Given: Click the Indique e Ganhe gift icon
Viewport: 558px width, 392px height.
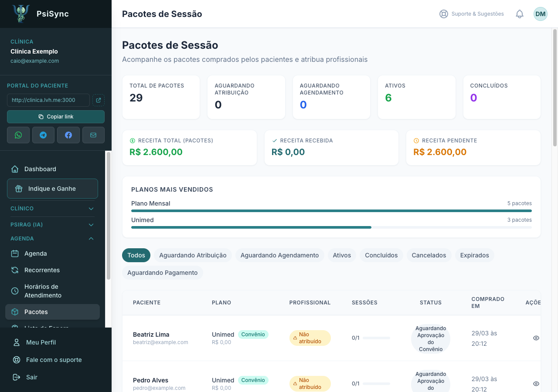Looking at the screenshot, I should 19,189.
